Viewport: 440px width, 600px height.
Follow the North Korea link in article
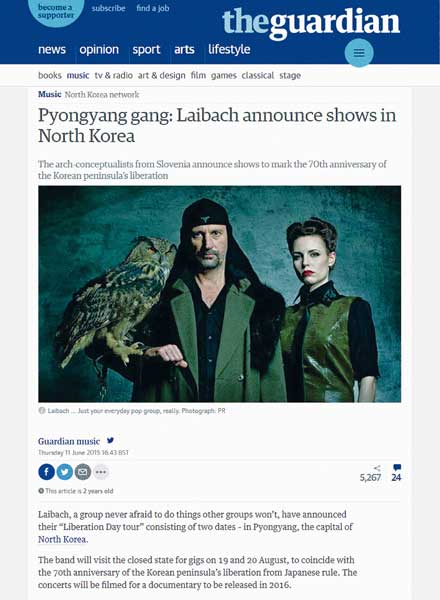click(63, 539)
